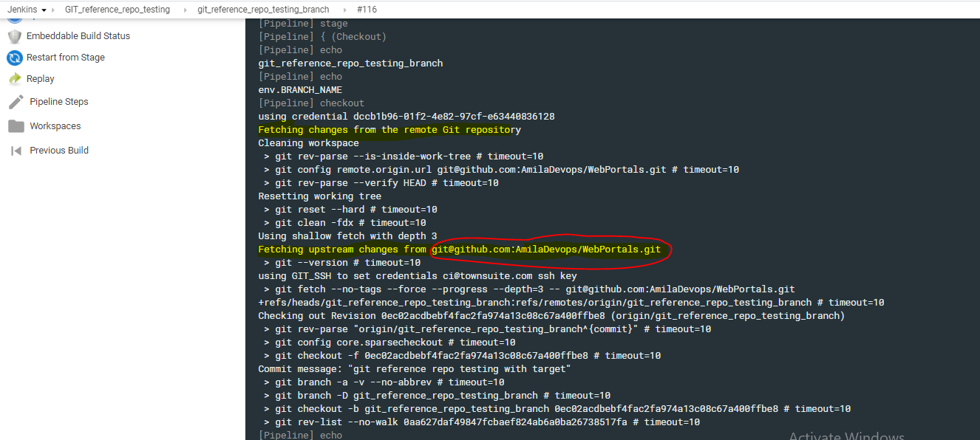Click the circled git@github.com WebPortals.git URL
Viewport: 980px width, 440px height.
coord(547,250)
